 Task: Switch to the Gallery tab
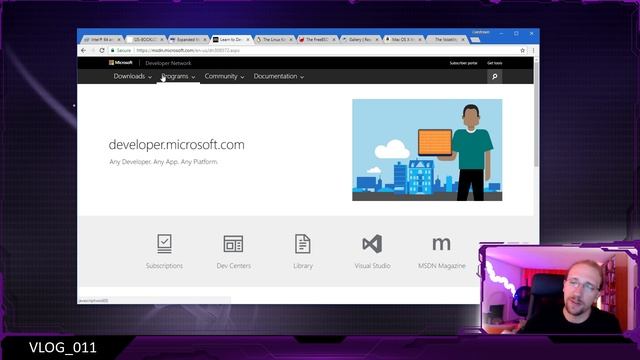[359, 40]
